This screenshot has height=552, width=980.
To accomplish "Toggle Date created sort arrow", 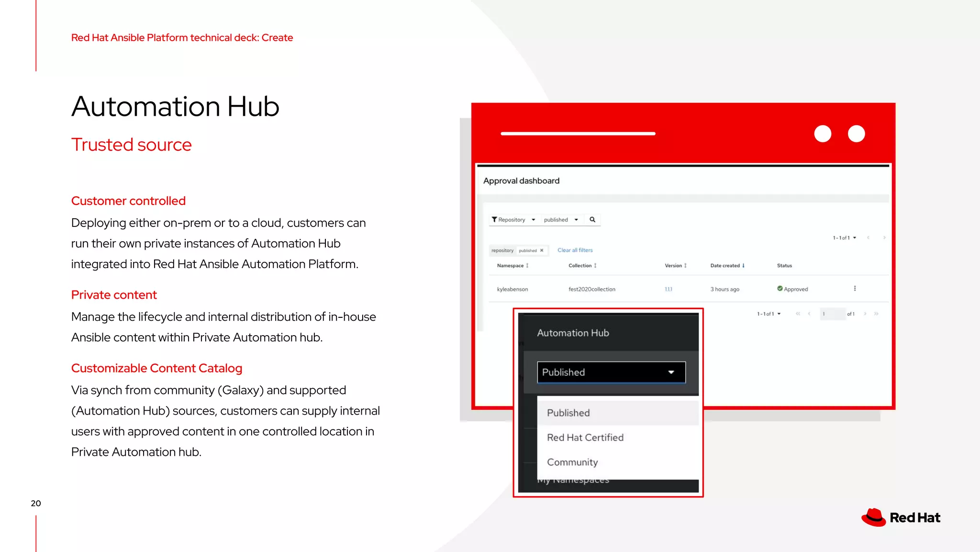I will click(x=743, y=266).
